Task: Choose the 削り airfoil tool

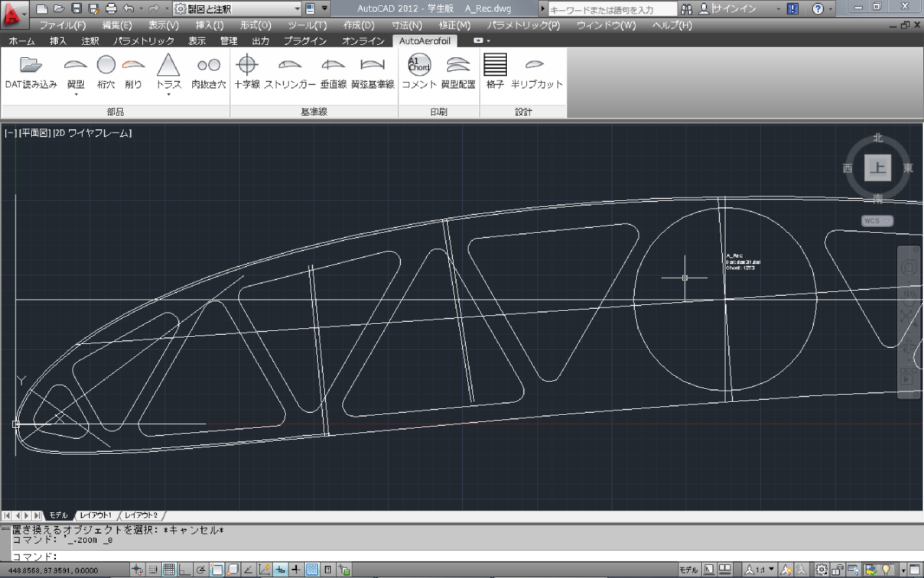Action: point(133,64)
